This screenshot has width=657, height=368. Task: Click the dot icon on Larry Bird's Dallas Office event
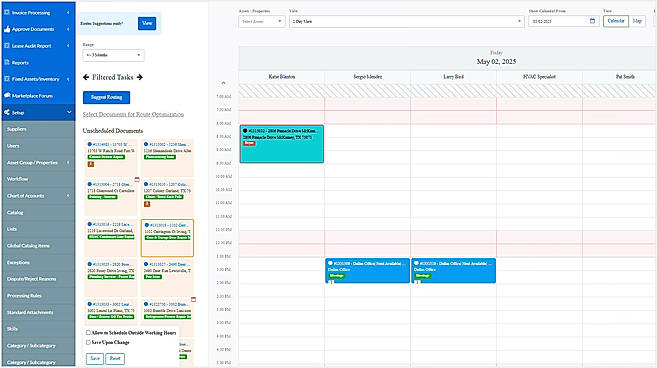pos(416,263)
